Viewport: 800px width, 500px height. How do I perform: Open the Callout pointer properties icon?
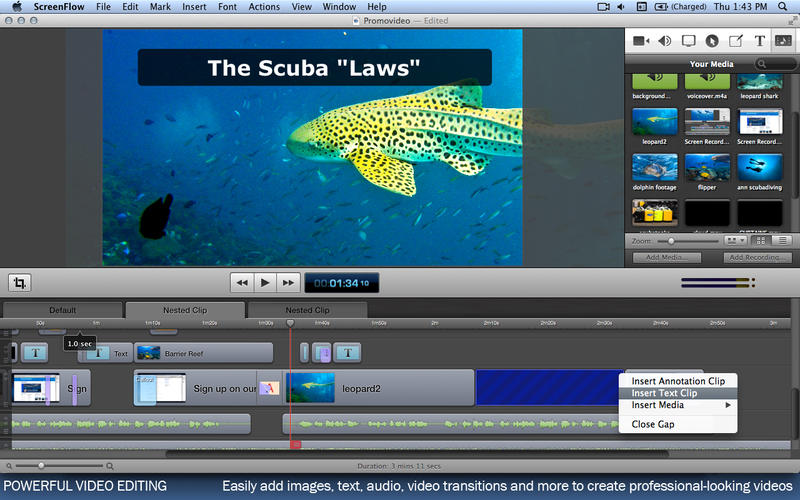tap(712, 41)
